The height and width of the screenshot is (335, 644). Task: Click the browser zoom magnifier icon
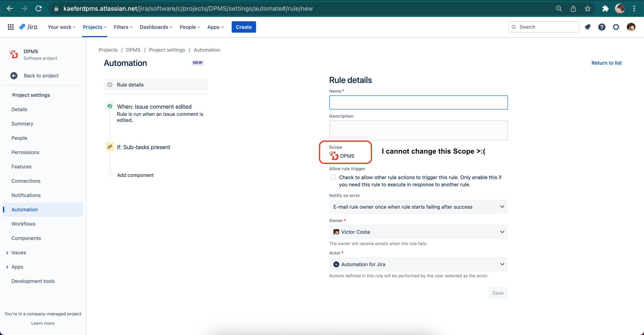point(559,8)
